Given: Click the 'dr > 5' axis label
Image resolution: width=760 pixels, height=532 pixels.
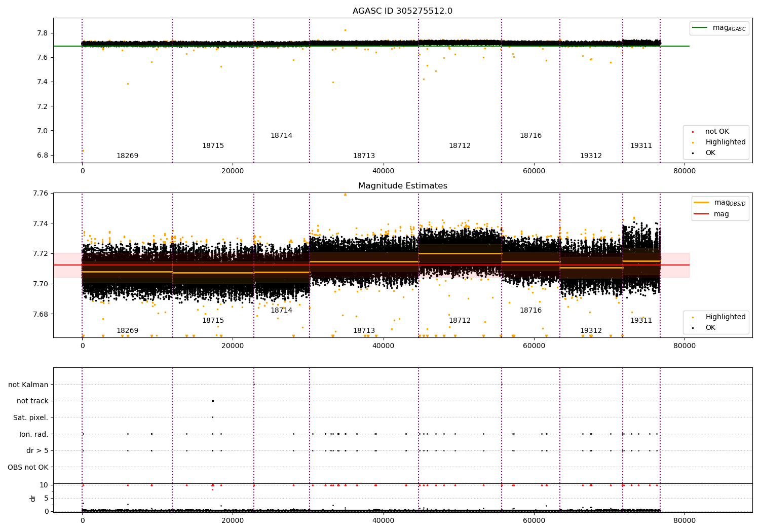Looking at the screenshot, I should coord(37,451).
